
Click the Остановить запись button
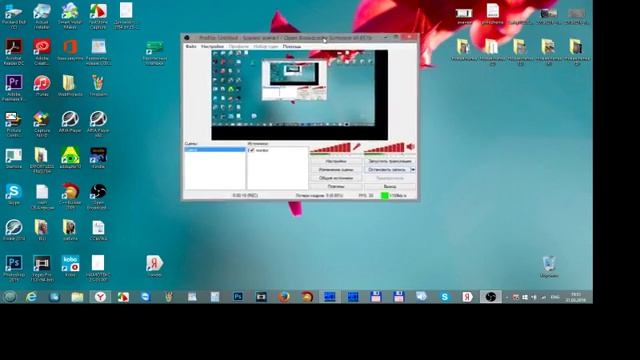[387, 169]
